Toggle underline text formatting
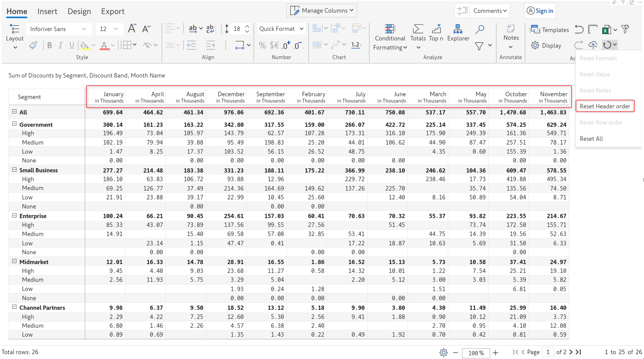 tap(72, 45)
